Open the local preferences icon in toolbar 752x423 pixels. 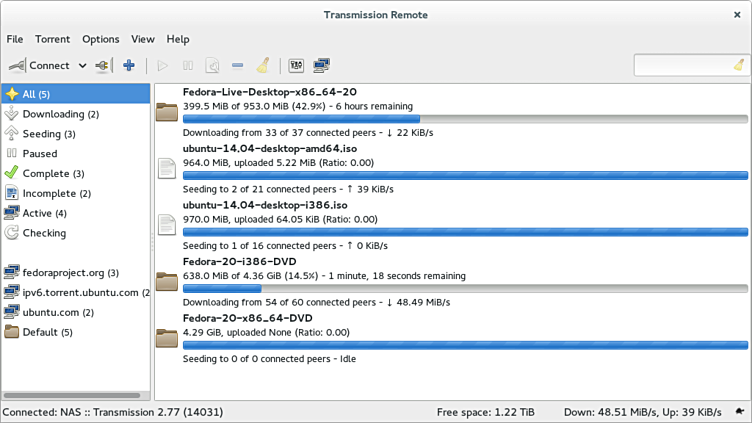(x=296, y=66)
